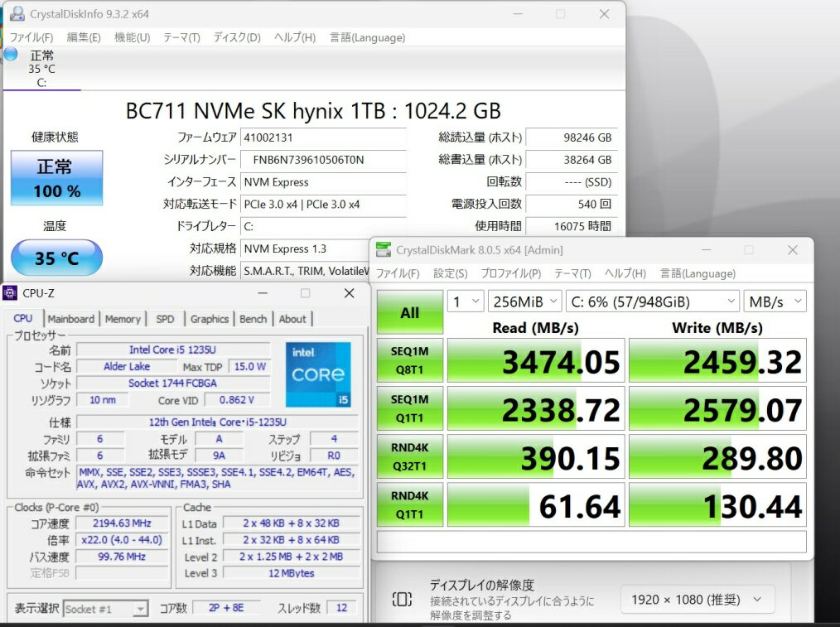Open プロファイル(P) menu in CrystalDiskMark
Image resolution: width=840 pixels, height=627 pixels.
click(x=510, y=273)
